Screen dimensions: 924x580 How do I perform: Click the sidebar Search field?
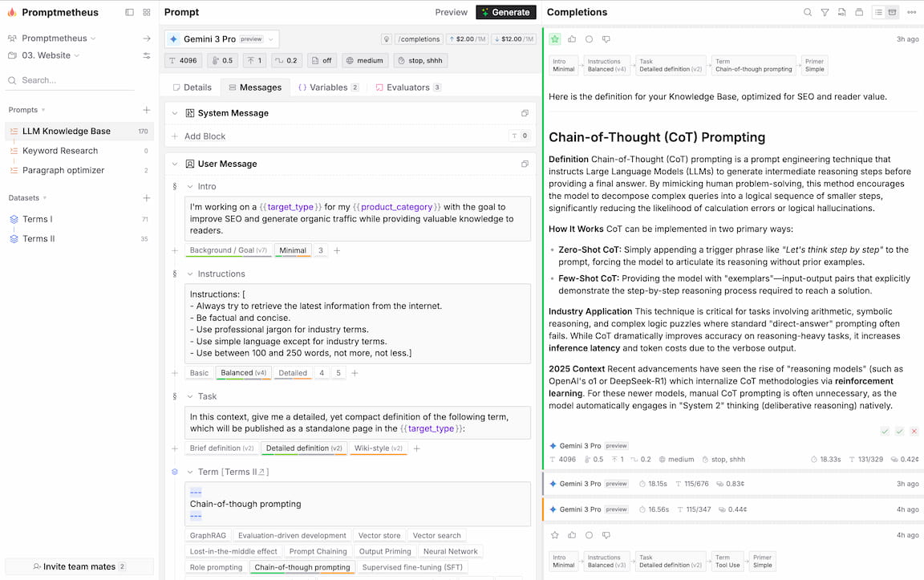[x=79, y=80]
